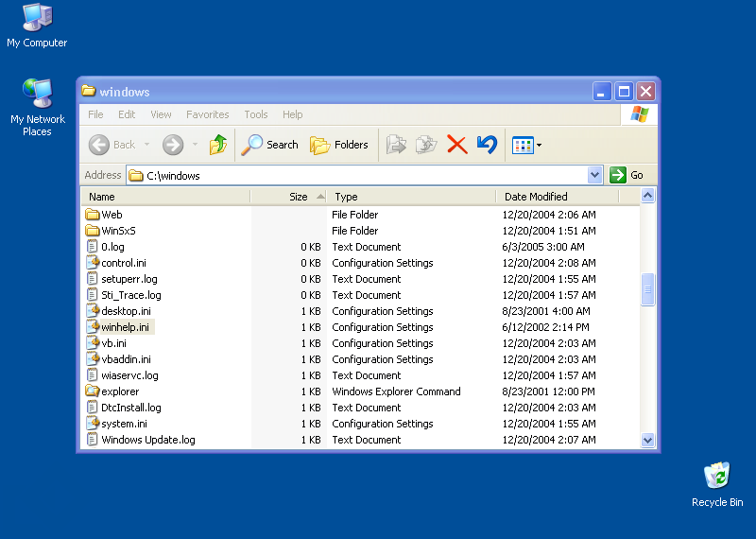The image size is (756, 539).
Task: Click the vertical scrollbar thumb
Action: click(647, 289)
